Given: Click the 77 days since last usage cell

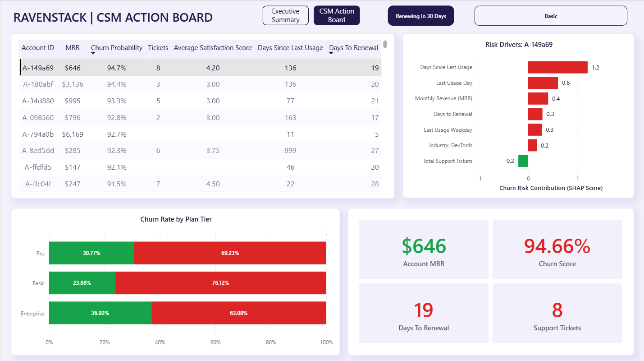Looking at the screenshot, I should coord(290,101).
